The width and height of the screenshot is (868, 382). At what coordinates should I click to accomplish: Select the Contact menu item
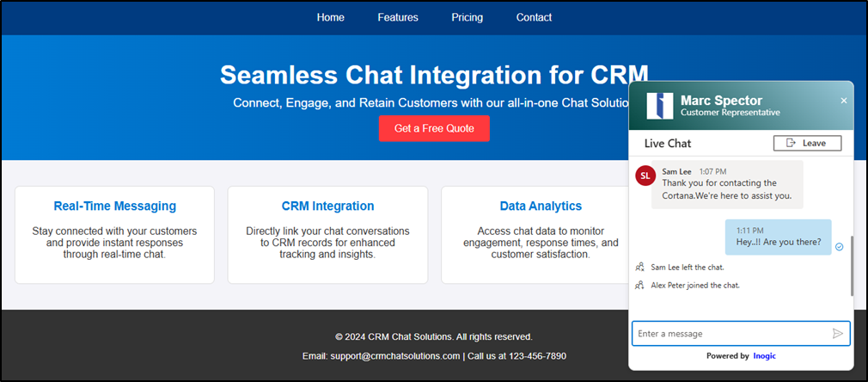pos(534,17)
